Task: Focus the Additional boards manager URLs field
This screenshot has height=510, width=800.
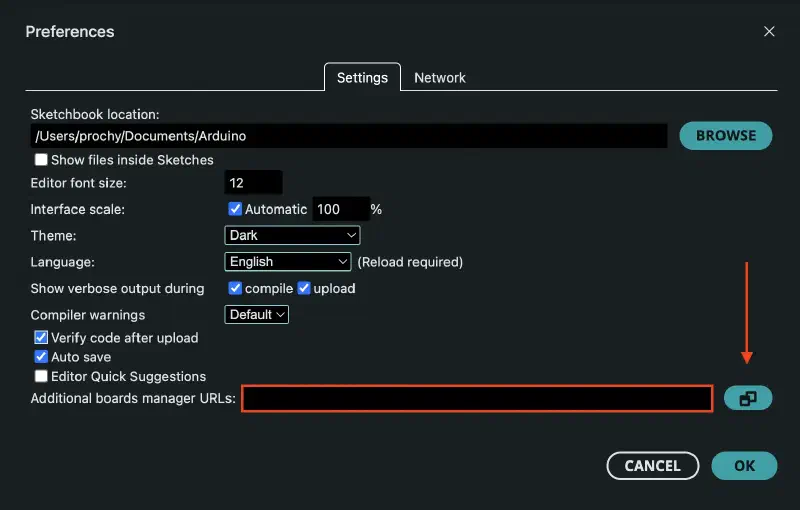Action: [x=477, y=398]
